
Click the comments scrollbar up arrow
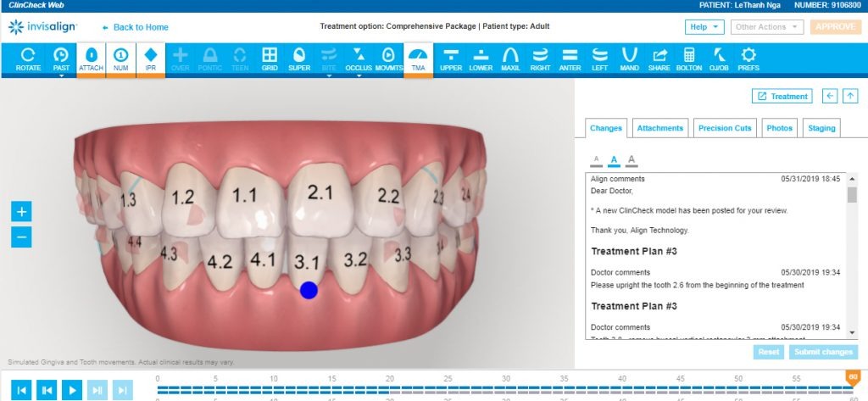(x=852, y=178)
